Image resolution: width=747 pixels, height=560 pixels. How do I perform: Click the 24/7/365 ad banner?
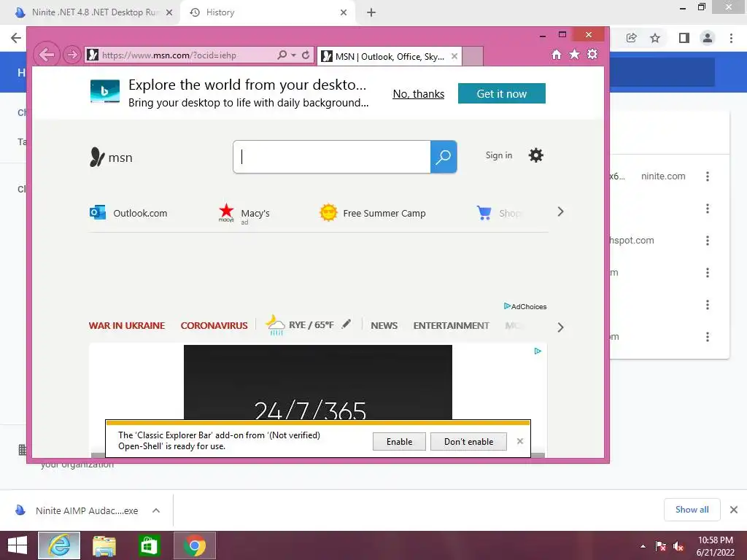(318, 382)
